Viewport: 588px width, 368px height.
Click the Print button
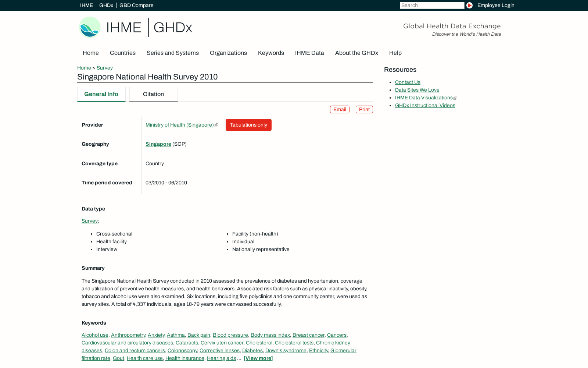click(x=364, y=109)
